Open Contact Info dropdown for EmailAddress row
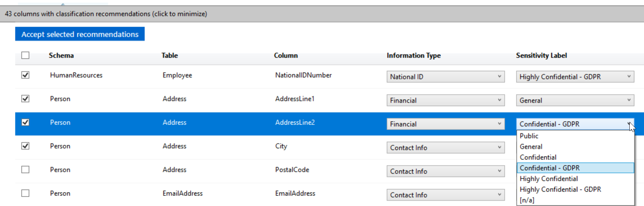 click(x=445, y=195)
